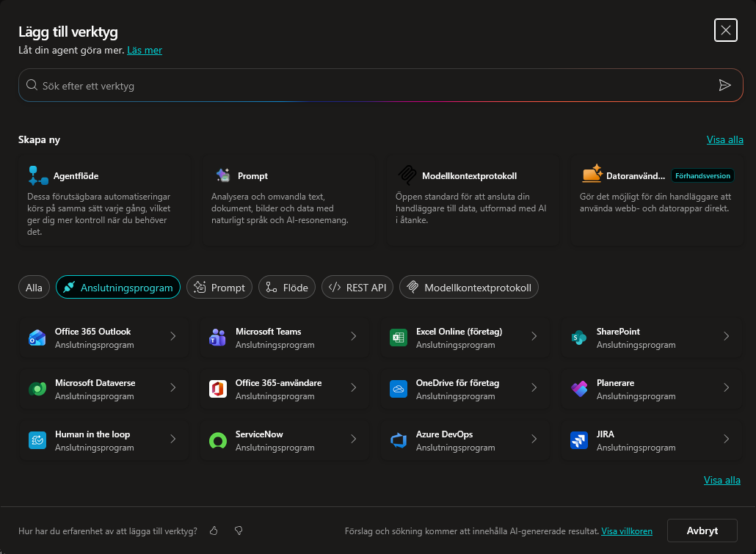
Task: Click the Office 365 Outlook connector icon
Action: (x=37, y=338)
